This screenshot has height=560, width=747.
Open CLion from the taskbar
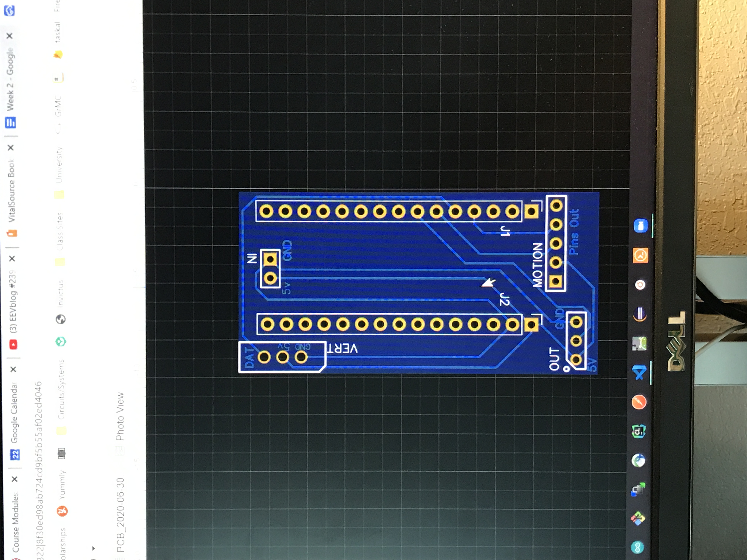(x=638, y=431)
